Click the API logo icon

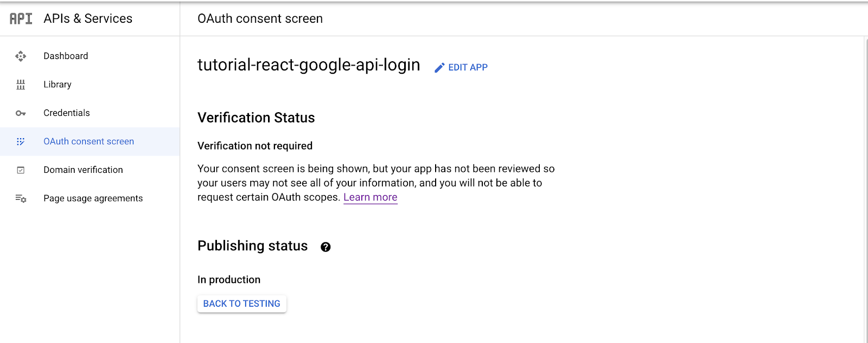click(x=21, y=19)
